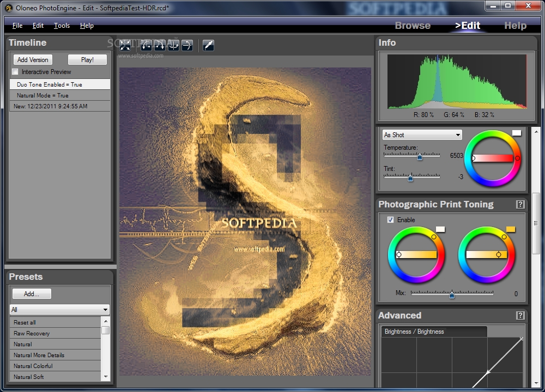Click the Oloneo PE logo in title bar

pyautogui.click(x=8, y=7)
